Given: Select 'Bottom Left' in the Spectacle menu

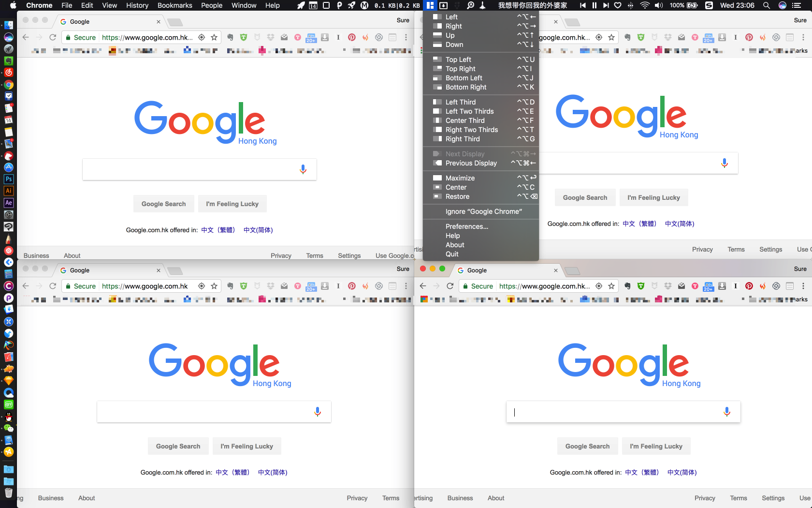Looking at the screenshot, I should [481, 78].
